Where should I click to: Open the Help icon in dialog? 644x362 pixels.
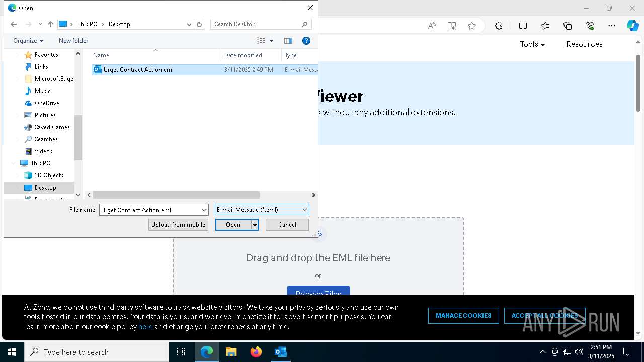(x=306, y=41)
